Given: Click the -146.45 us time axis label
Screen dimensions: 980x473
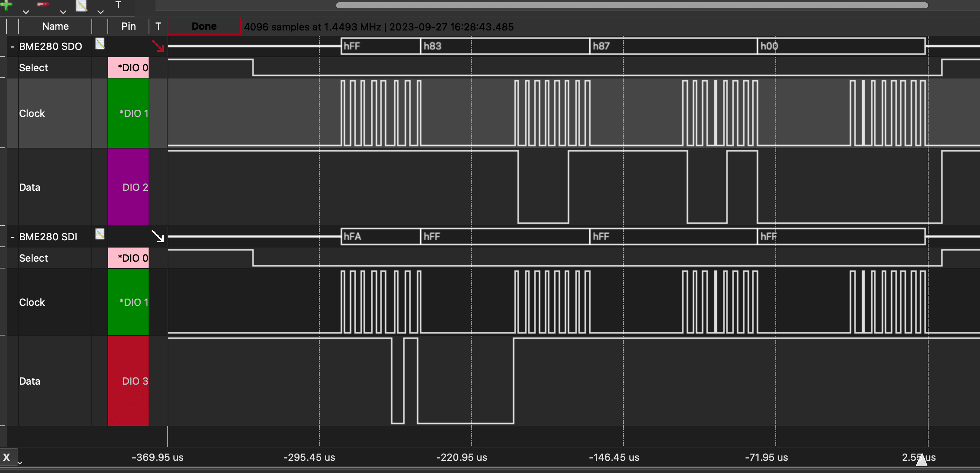Looking at the screenshot, I should click(614, 457).
